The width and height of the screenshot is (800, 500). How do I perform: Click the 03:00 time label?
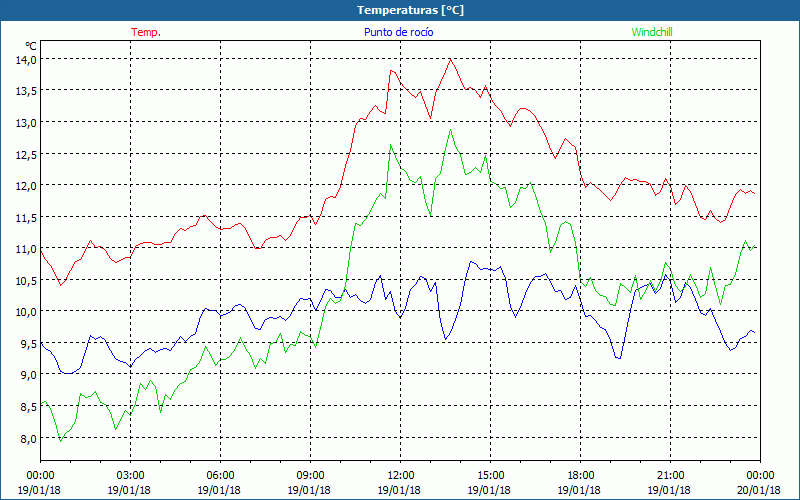(x=130, y=476)
